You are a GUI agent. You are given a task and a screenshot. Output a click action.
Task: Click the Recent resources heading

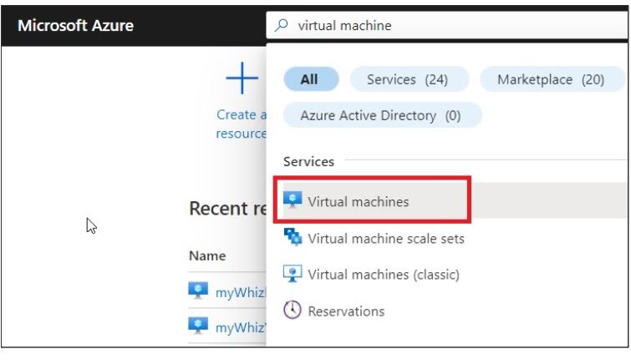click(228, 209)
